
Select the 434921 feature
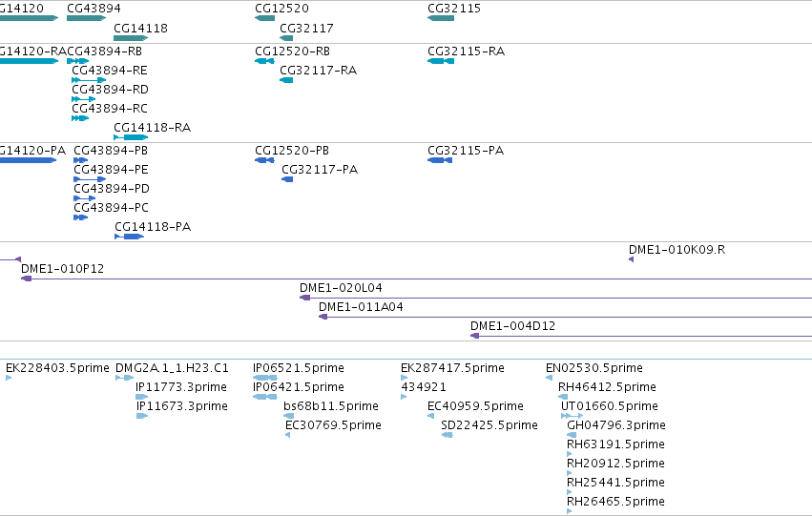tap(404, 397)
